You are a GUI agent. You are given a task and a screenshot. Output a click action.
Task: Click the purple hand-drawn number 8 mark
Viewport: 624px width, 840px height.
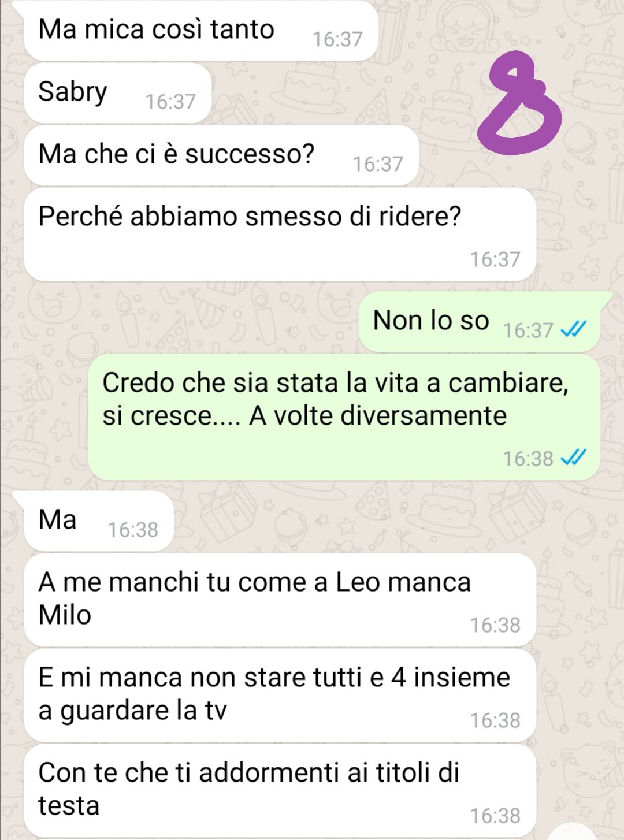click(518, 104)
